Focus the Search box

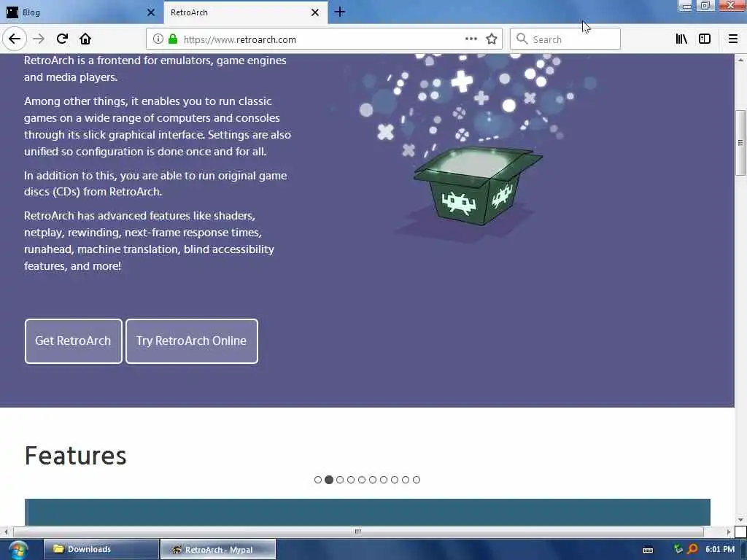coord(565,39)
